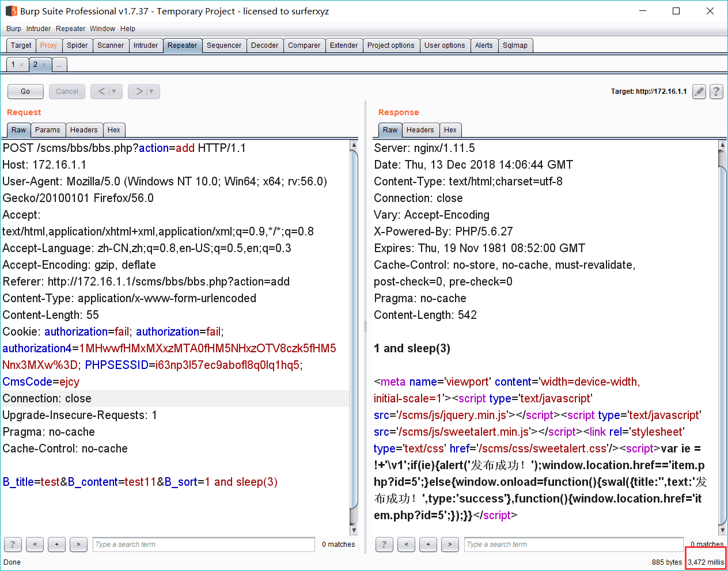The width and height of the screenshot is (728, 571).
Task: Select the Repeater tool tab
Action: coord(183,45)
